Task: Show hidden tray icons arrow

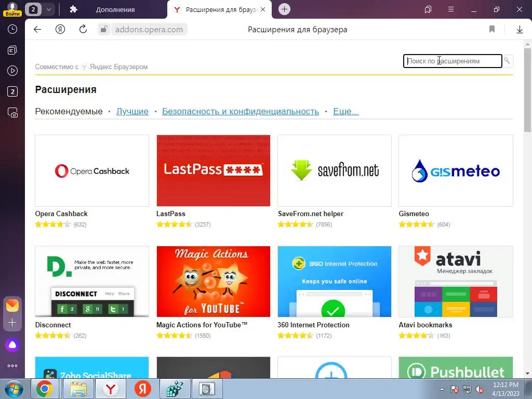Action: point(442,389)
